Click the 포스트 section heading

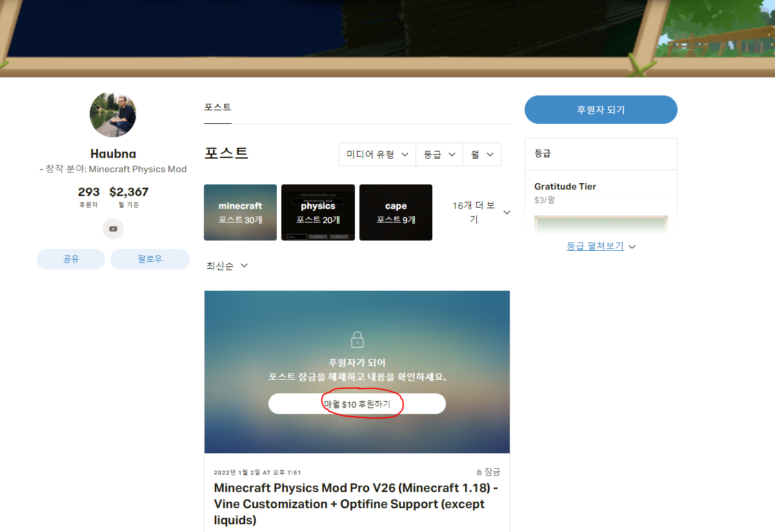226,153
